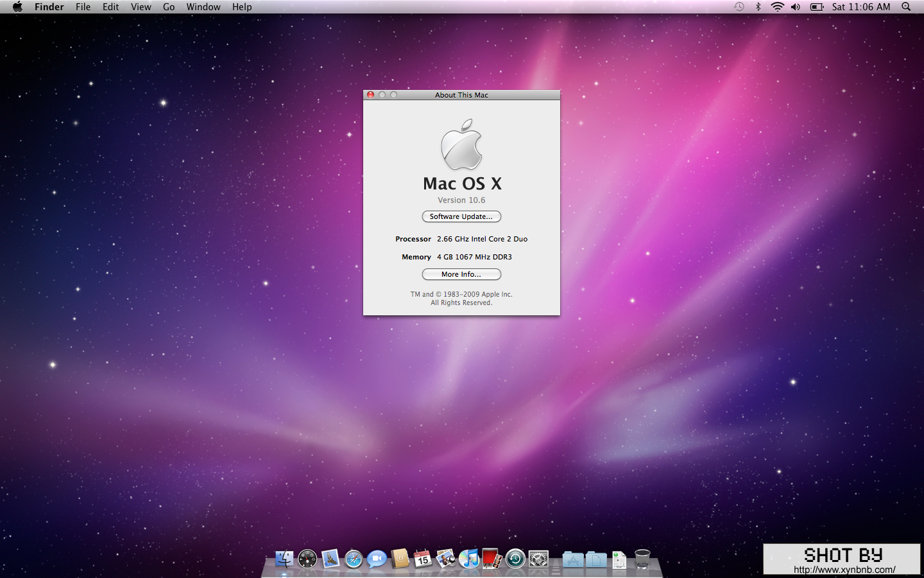Click the Time Machine menu bar icon
This screenshot has width=924, height=578.
coord(739,7)
